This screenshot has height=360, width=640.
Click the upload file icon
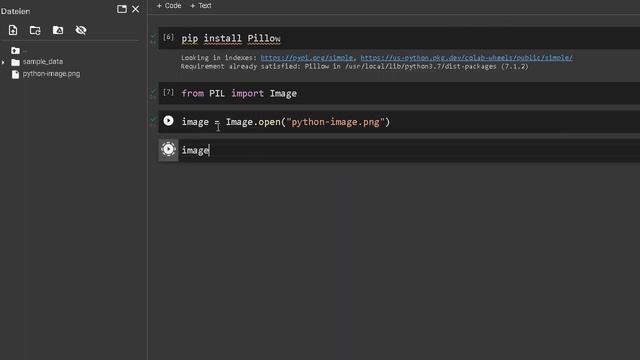[13, 30]
